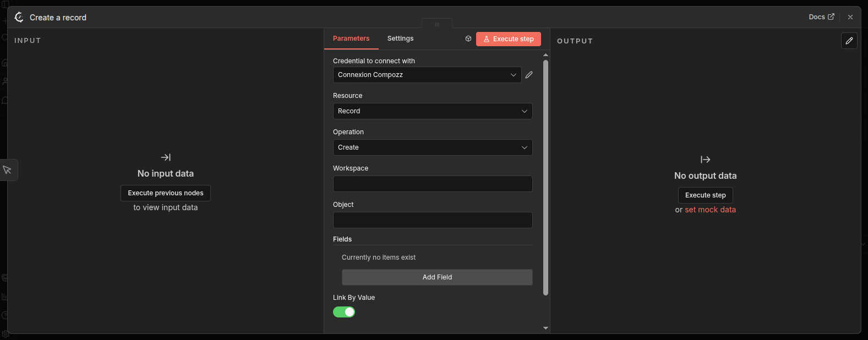Disable the Link By Value toggle
The width and height of the screenshot is (868, 340).
coord(344,312)
